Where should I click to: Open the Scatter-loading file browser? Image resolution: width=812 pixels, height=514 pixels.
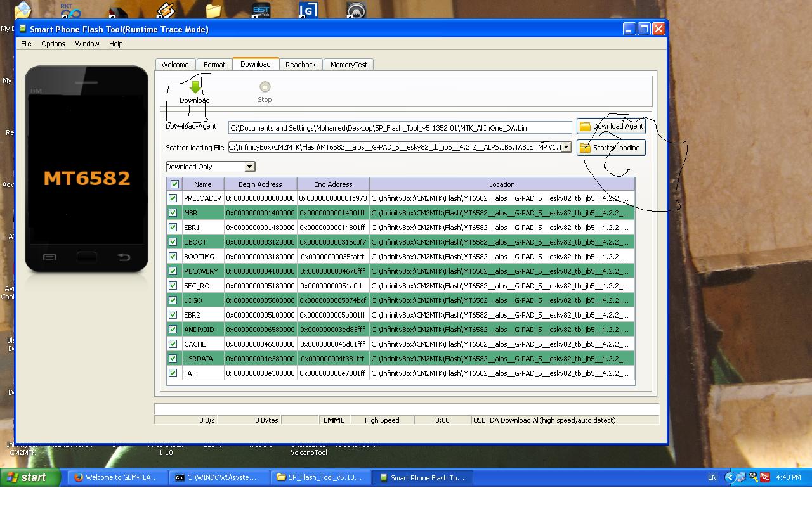(x=611, y=148)
